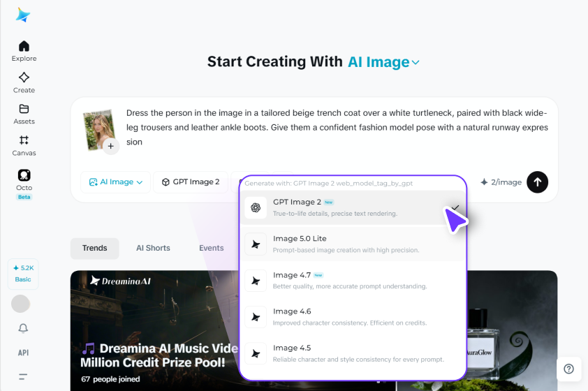The width and height of the screenshot is (588, 391).
Task: Expand the AI Image heading dropdown
Action: (x=383, y=62)
